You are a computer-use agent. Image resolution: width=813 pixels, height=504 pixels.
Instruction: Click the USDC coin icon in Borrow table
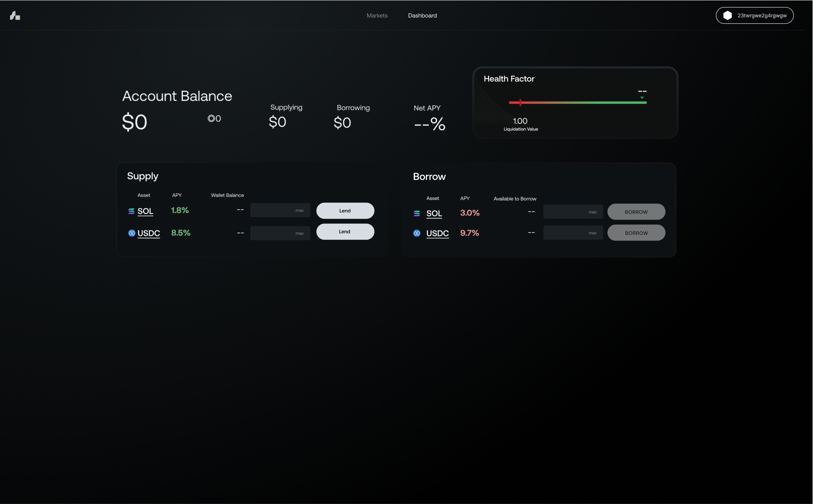pyautogui.click(x=417, y=233)
